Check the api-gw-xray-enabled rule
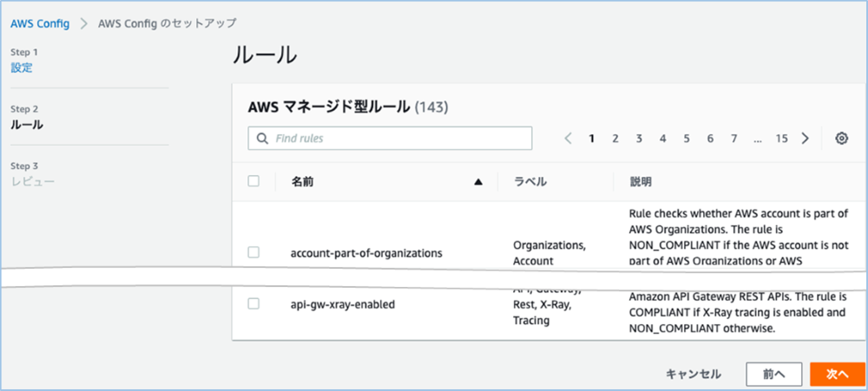This screenshot has height=391, width=868. coord(253,303)
